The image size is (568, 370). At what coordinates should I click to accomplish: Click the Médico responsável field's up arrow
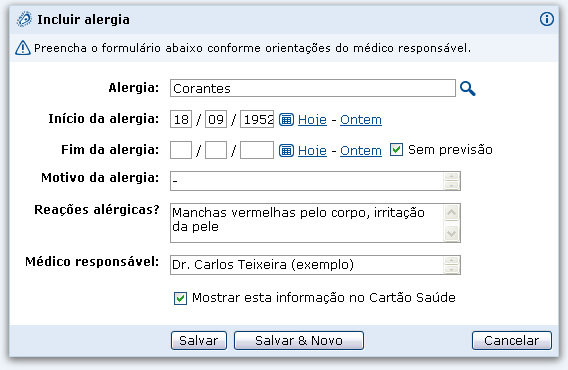(451, 261)
